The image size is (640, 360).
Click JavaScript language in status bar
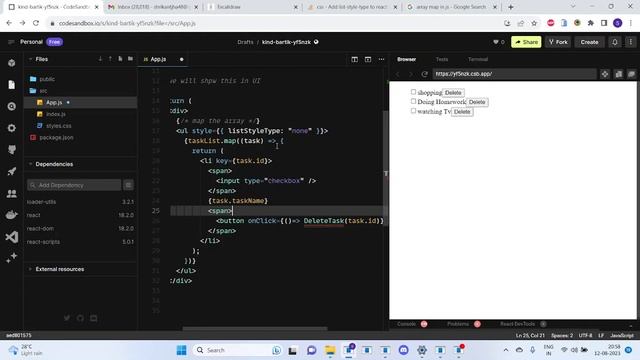coord(622,336)
